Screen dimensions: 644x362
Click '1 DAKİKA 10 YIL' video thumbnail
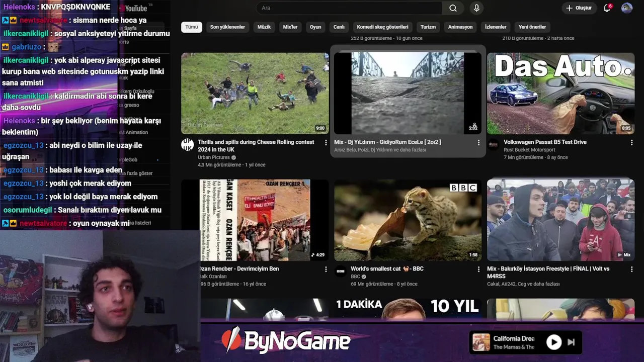(408, 309)
